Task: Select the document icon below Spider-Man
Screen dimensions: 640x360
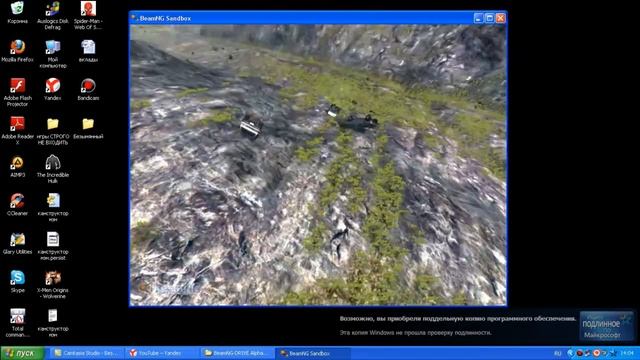Action: 88,51
